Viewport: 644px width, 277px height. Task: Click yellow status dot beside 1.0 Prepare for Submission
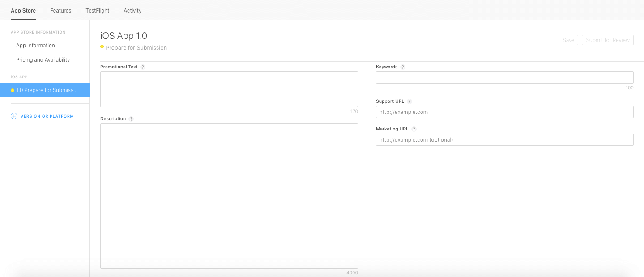tap(13, 90)
